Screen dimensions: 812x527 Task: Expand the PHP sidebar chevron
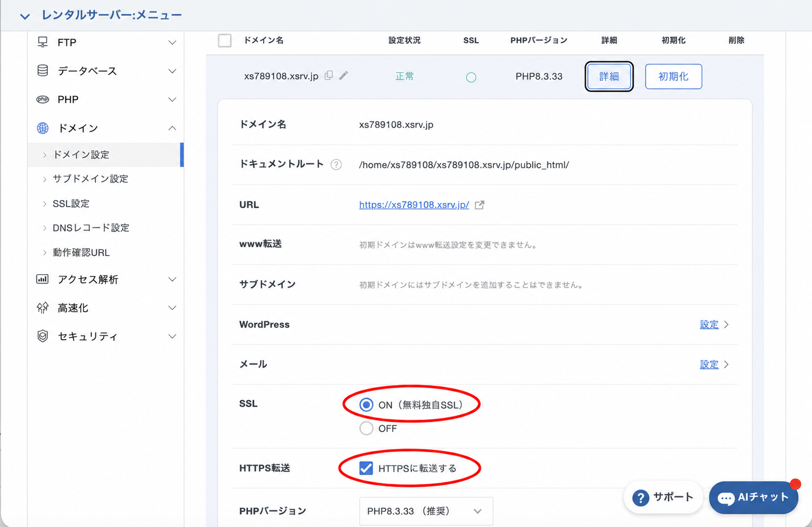click(172, 100)
